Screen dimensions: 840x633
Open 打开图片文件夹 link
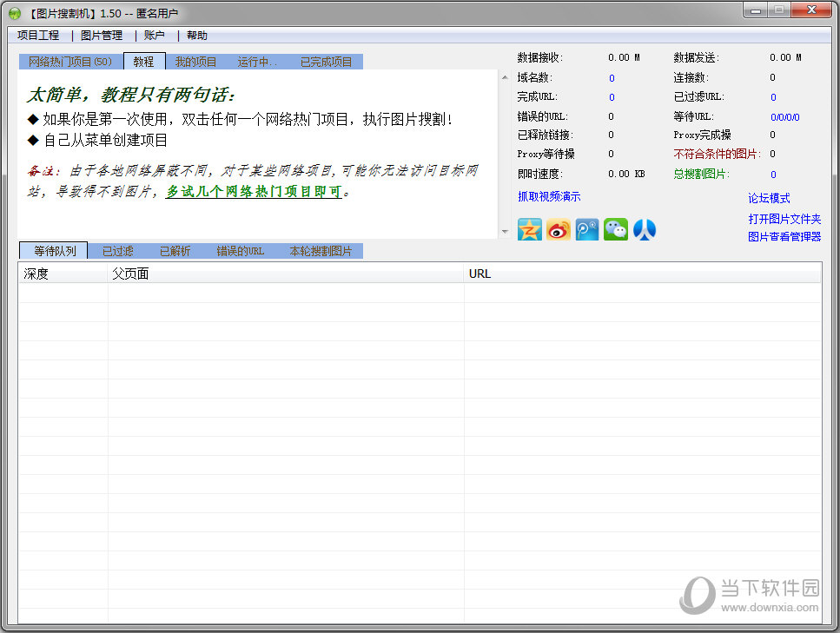784,219
